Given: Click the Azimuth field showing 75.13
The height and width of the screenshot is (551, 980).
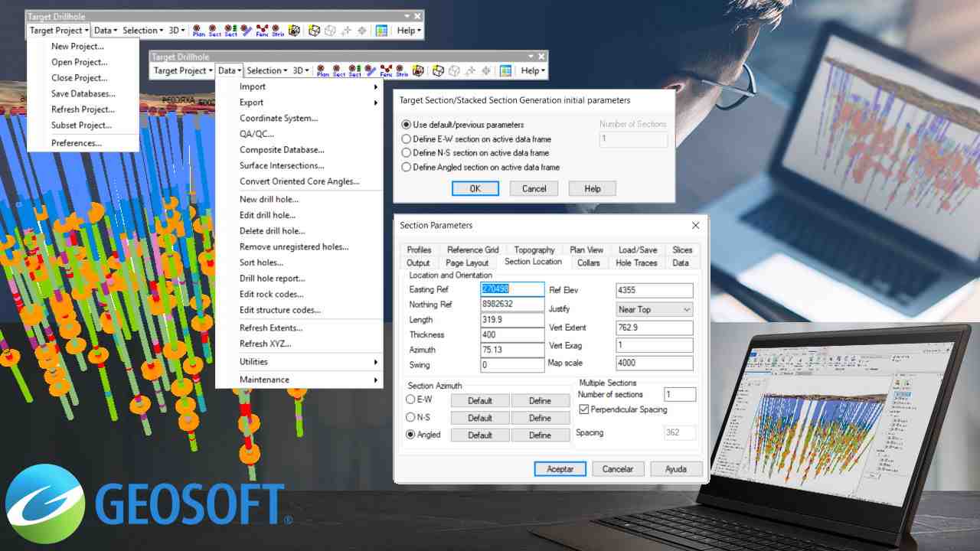Looking at the screenshot, I should [512, 350].
